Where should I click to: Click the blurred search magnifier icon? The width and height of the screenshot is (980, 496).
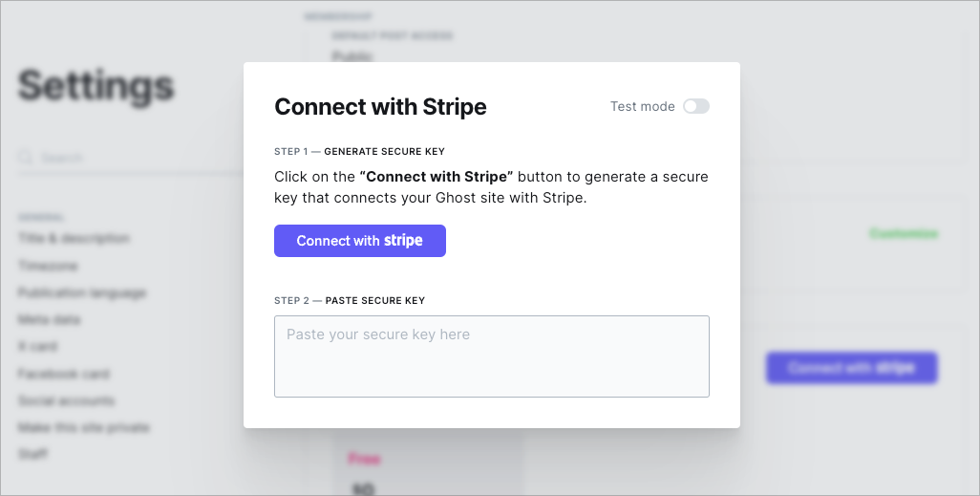click(26, 157)
